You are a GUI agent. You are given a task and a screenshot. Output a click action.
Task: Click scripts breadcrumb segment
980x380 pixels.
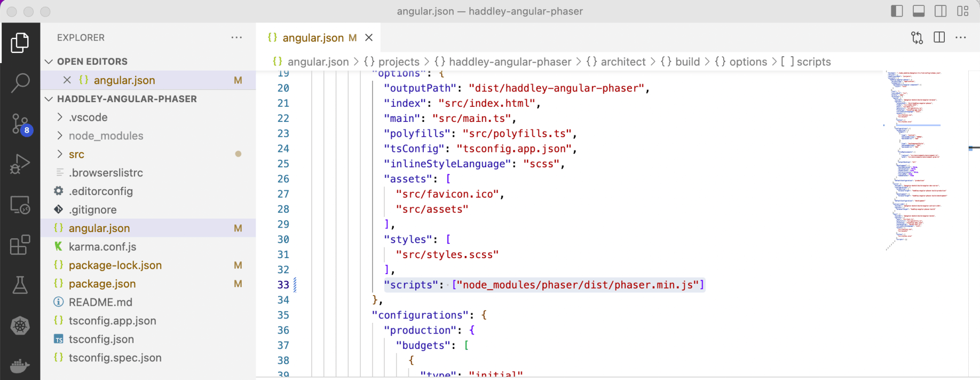click(806, 62)
